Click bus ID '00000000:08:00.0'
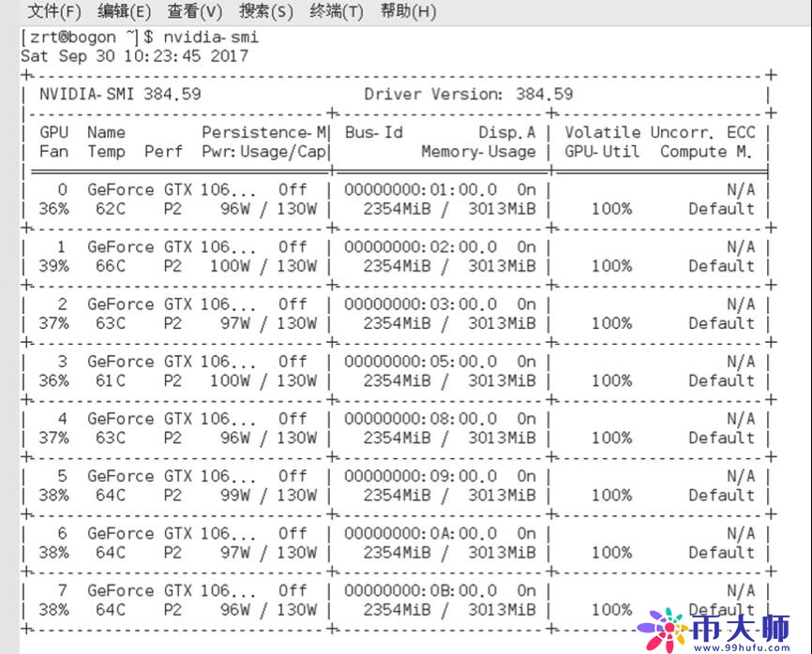 coord(421,419)
